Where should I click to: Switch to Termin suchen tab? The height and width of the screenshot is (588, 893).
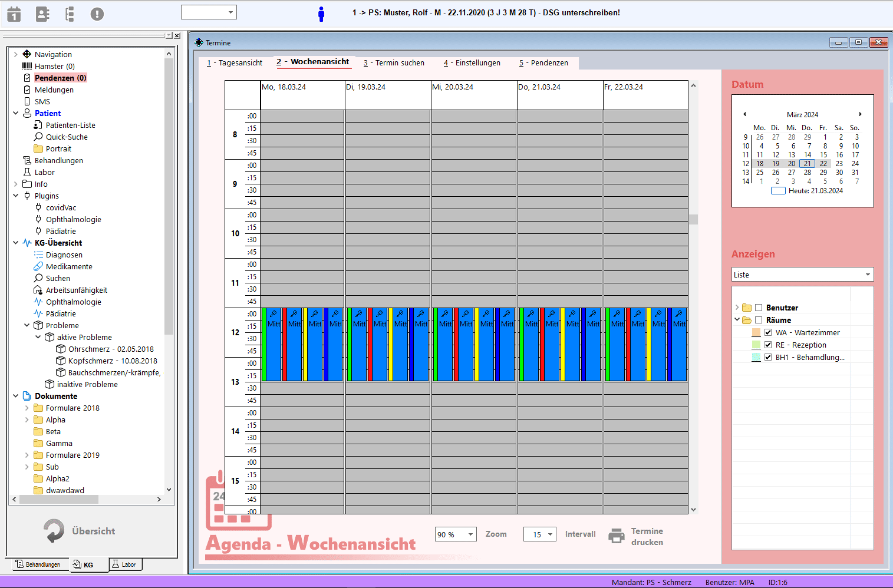[394, 63]
